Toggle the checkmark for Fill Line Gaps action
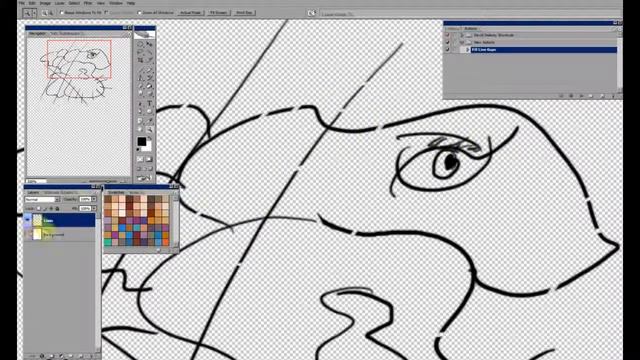640x360 pixels. 447,49
